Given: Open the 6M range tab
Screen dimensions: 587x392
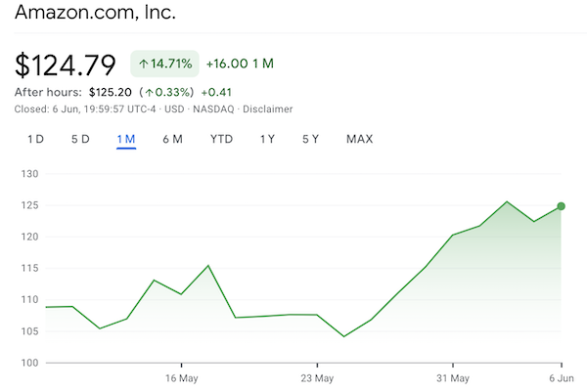Looking at the screenshot, I should click(x=172, y=139).
